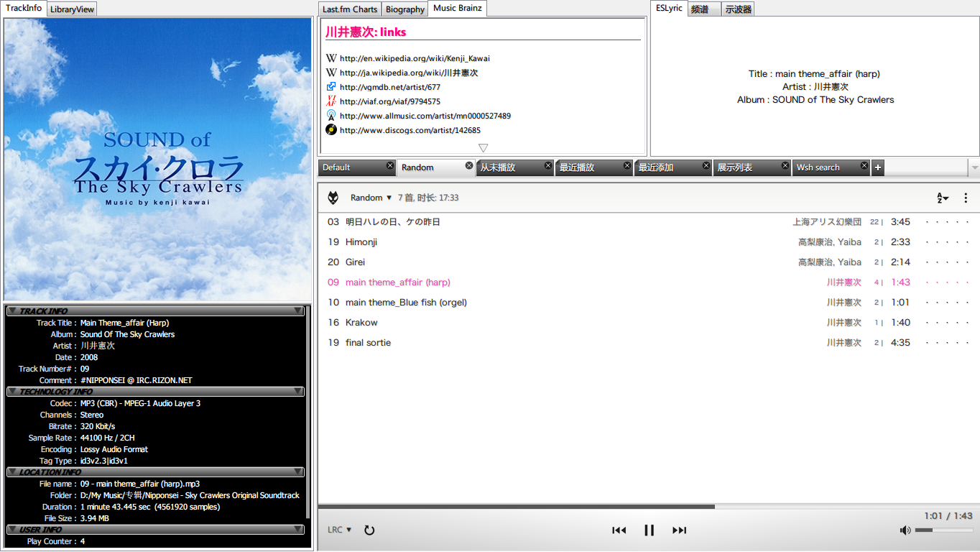Add a new playlist with plus button

point(877,167)
